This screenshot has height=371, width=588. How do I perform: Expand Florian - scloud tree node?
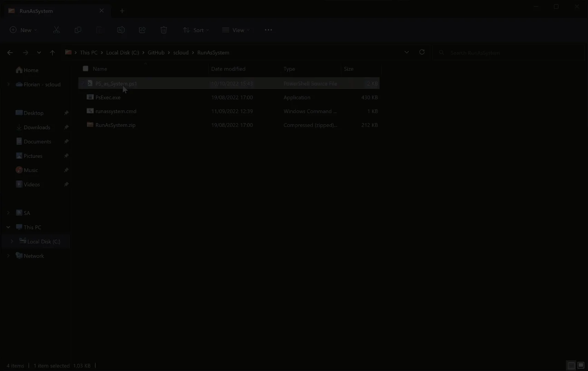(8, 84)
